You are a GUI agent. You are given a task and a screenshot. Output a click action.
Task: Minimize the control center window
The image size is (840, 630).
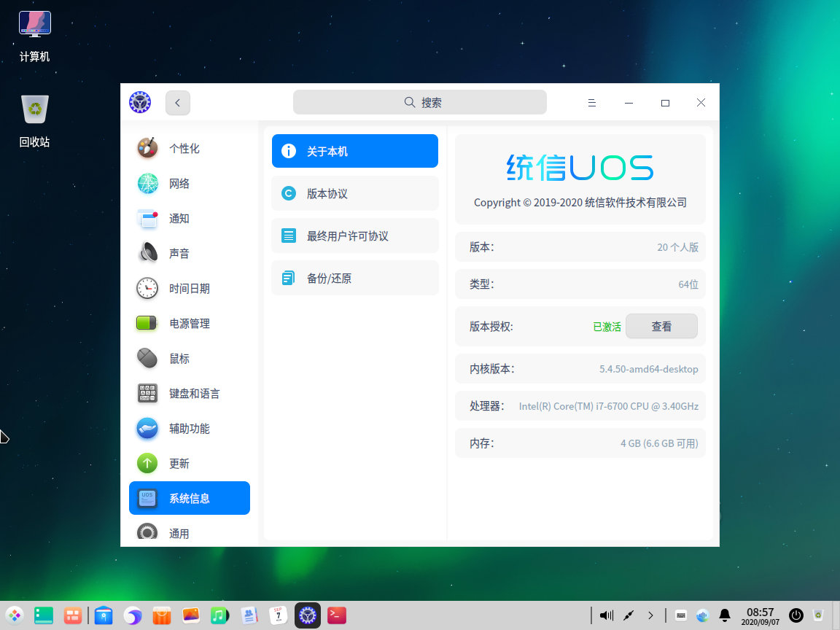pos(629,103)
